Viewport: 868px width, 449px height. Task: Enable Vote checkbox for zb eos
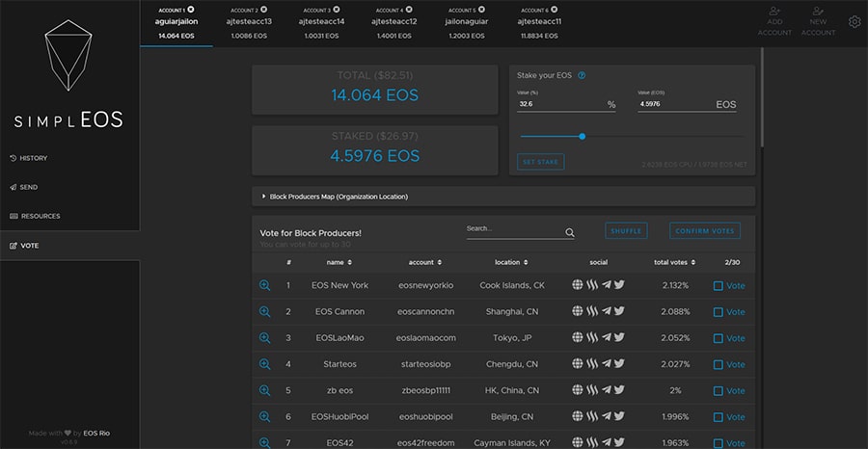click(718, 390)
